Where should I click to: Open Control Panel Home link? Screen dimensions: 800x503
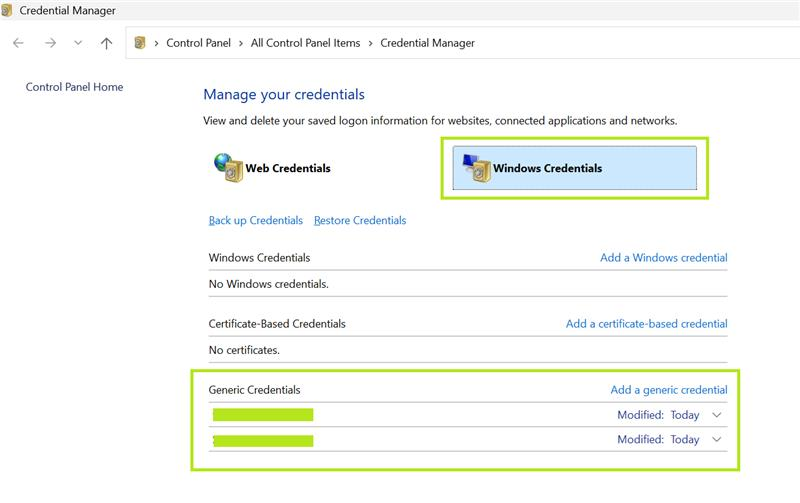74,87
